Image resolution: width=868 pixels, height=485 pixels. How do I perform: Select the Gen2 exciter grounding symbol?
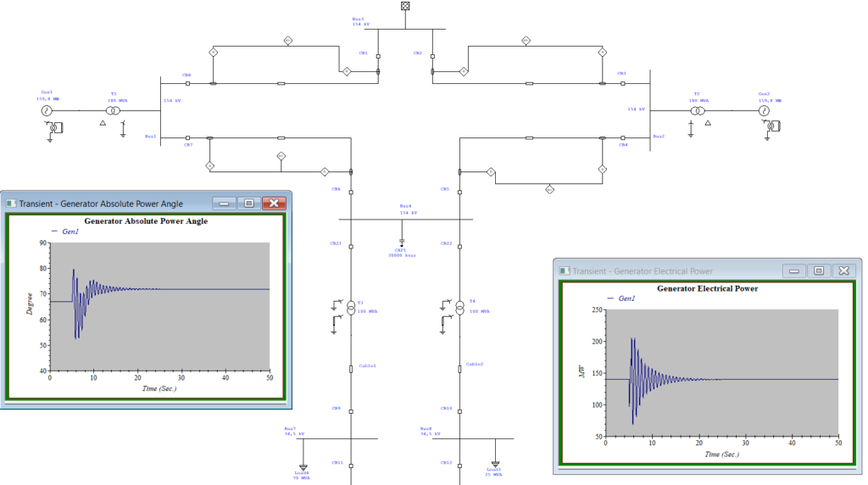point(767,138)
